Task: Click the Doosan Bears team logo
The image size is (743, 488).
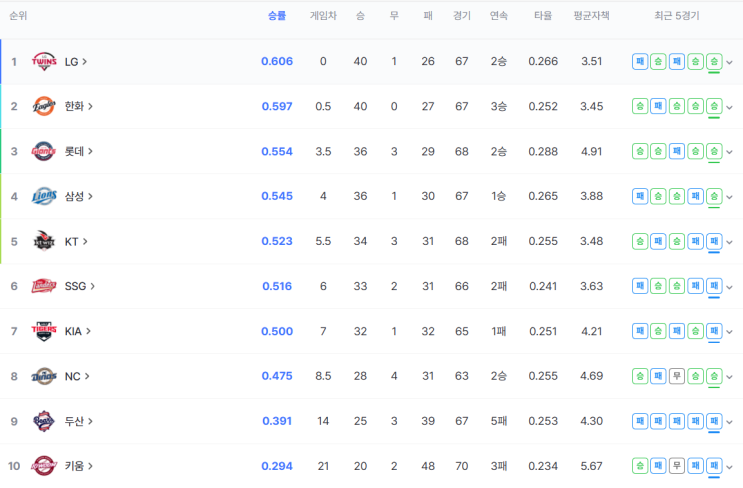Action: (44, 421)
